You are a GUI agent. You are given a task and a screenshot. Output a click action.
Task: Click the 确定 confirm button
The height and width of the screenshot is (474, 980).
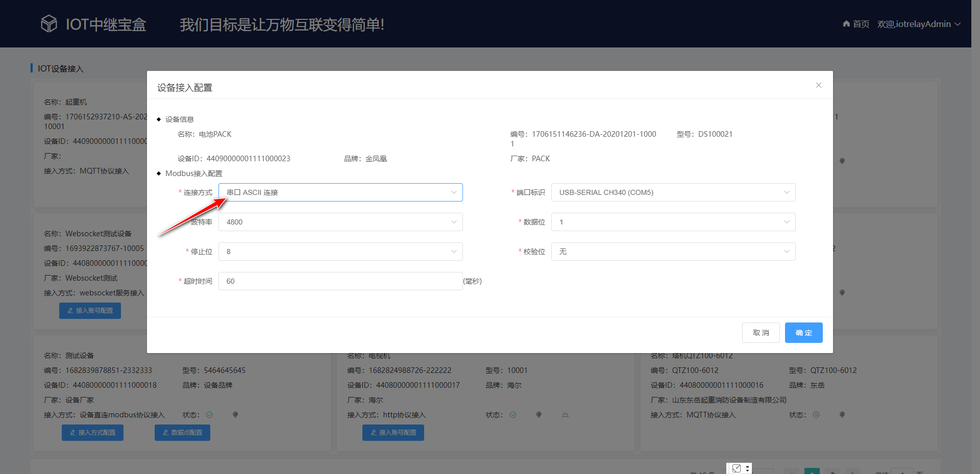[x=803, y=332]
